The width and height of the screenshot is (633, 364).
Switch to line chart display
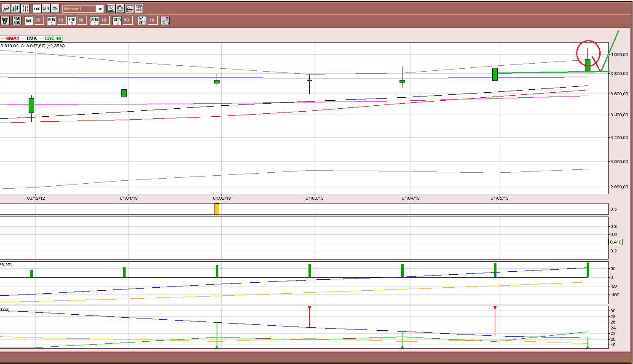pyautogui.click(x=6, y=8)
